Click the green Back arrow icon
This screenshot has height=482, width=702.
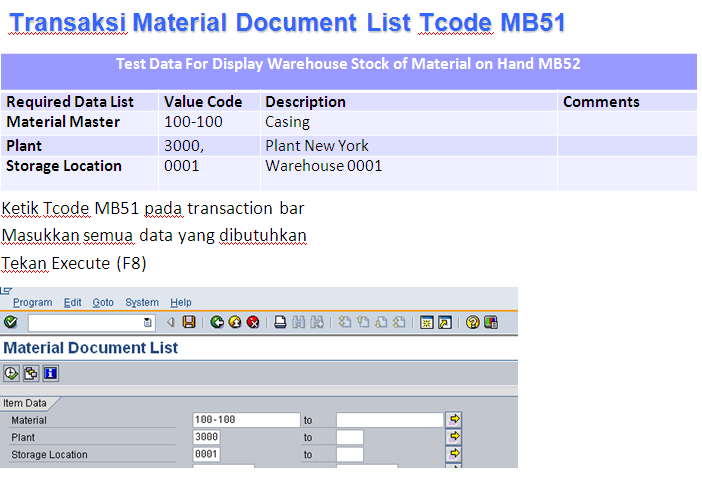217,322
